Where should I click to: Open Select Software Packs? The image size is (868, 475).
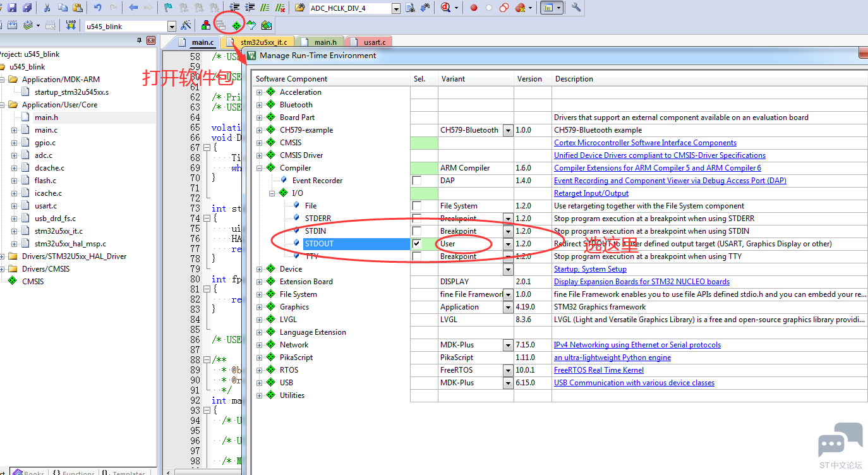click(251, 25)
